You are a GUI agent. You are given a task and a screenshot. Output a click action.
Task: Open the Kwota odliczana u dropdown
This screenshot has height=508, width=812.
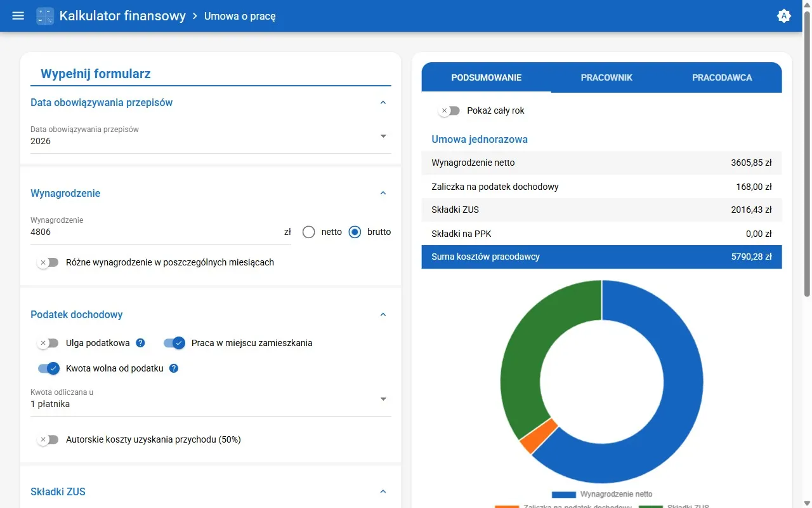coord(383,399)
